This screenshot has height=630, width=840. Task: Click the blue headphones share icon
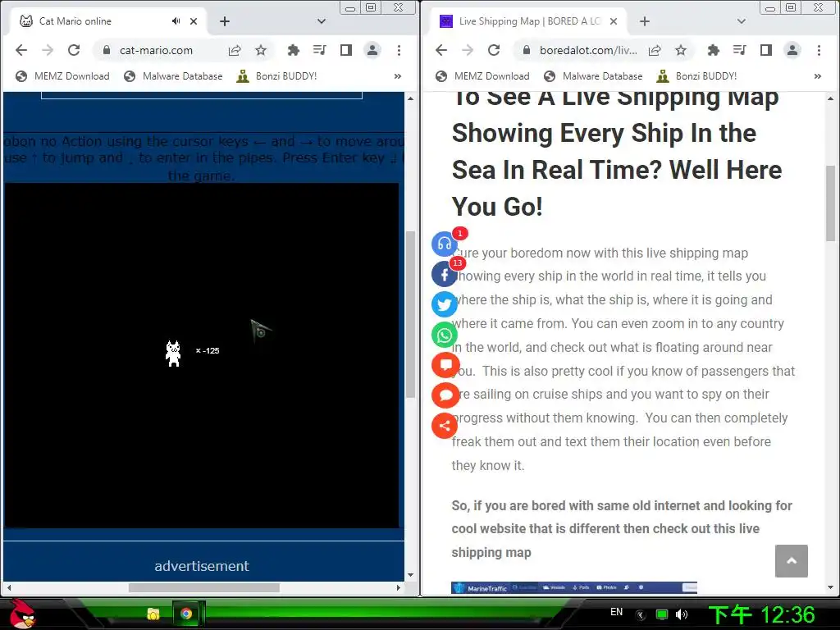pos(445,244)
